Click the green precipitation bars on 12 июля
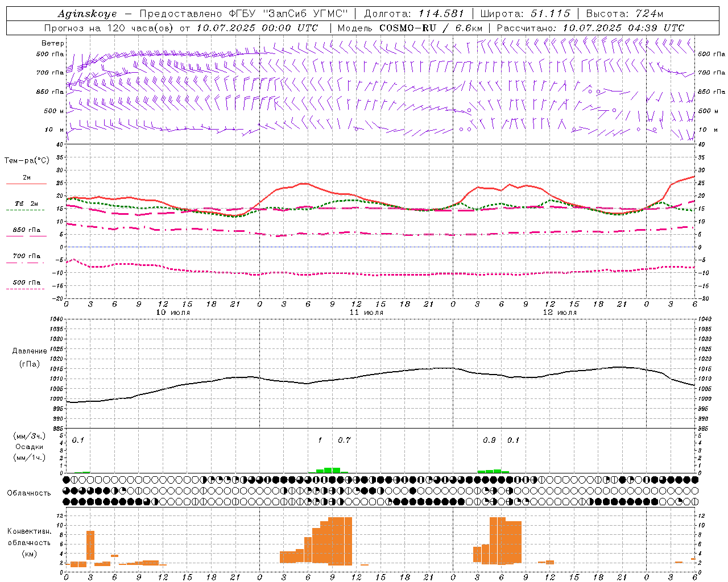728x582 pixels. pyautogui.click(x=493, y=471)
